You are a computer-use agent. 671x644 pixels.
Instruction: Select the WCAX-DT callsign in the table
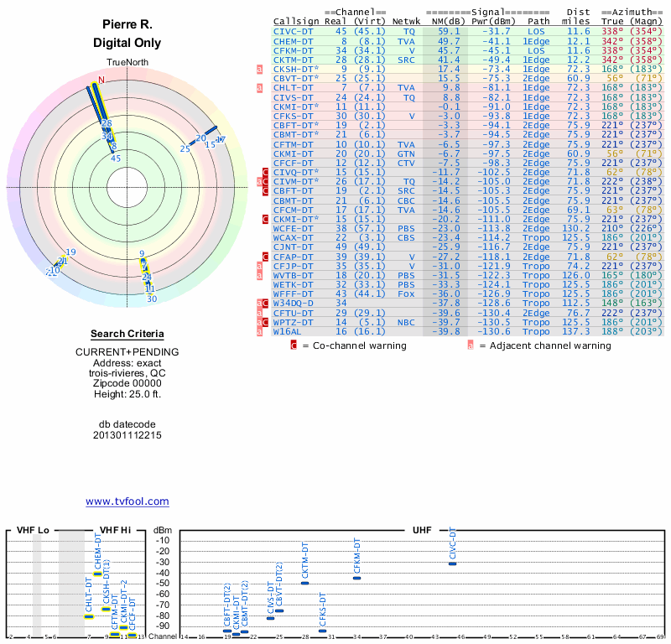294,237
